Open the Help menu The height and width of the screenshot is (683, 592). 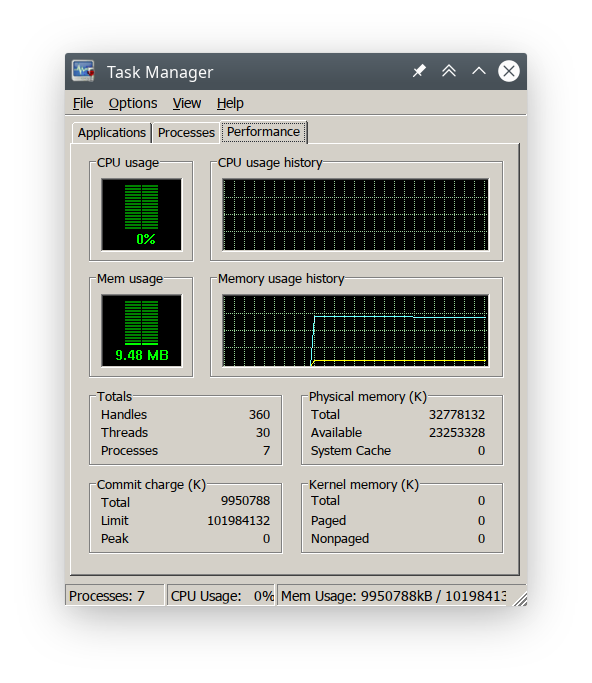[x=230, y=103]
